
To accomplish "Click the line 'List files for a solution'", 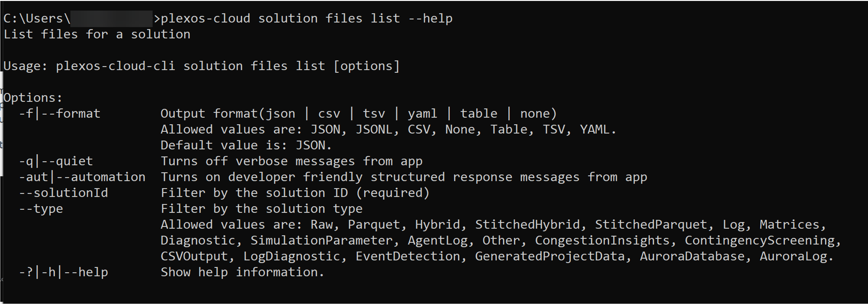I will (x=97, y=34).
